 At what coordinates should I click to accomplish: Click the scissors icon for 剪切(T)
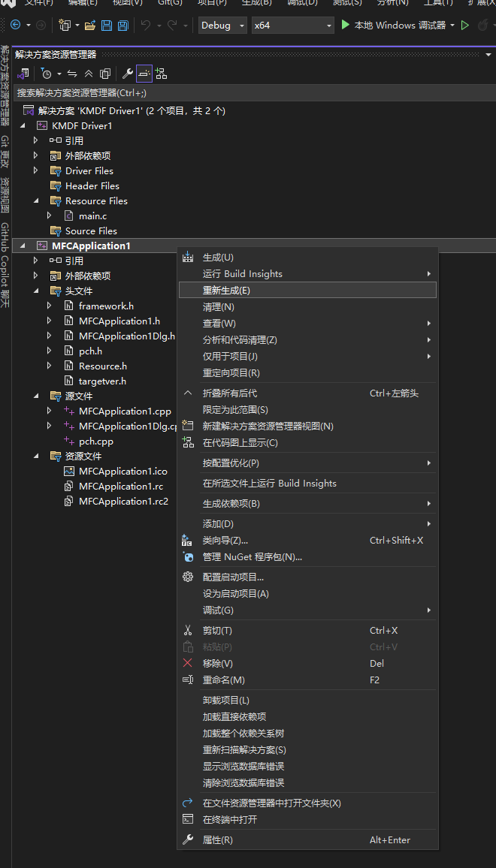187,630
